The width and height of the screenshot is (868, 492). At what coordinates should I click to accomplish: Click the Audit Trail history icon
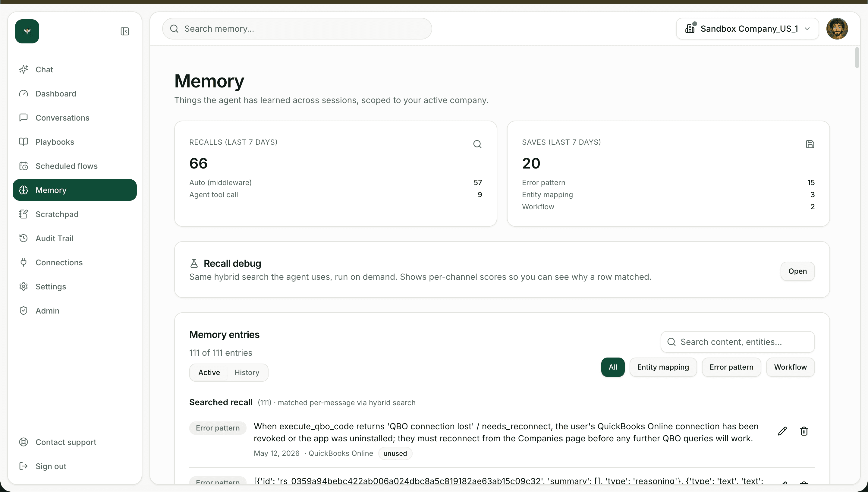(x=24, y=238)
